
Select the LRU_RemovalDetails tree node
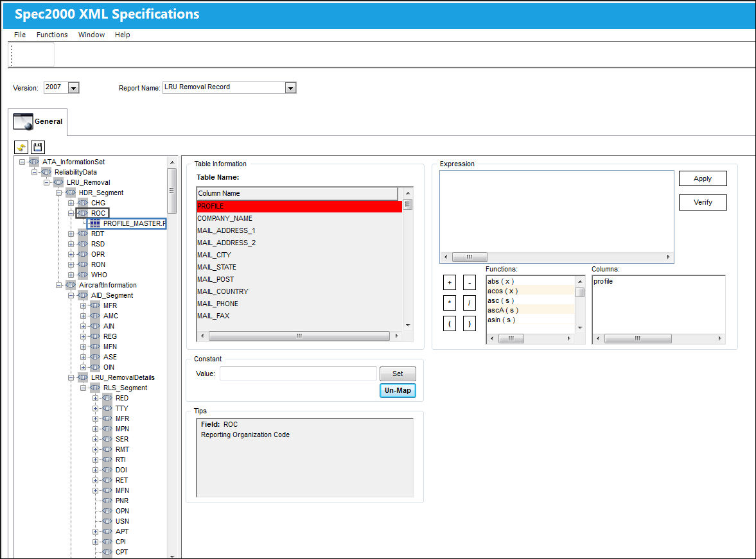pos(123,378)
